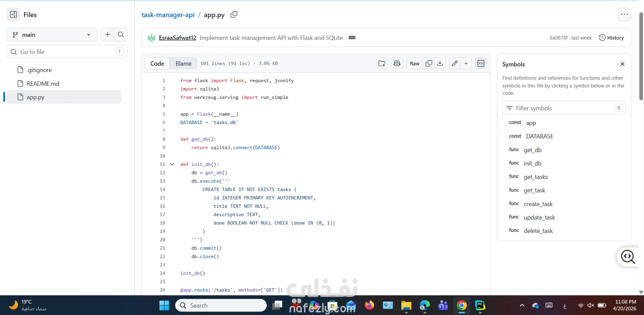Open PyCharm from the taskbar
Viewport: 644px width, 315px height.
point(480,305)
